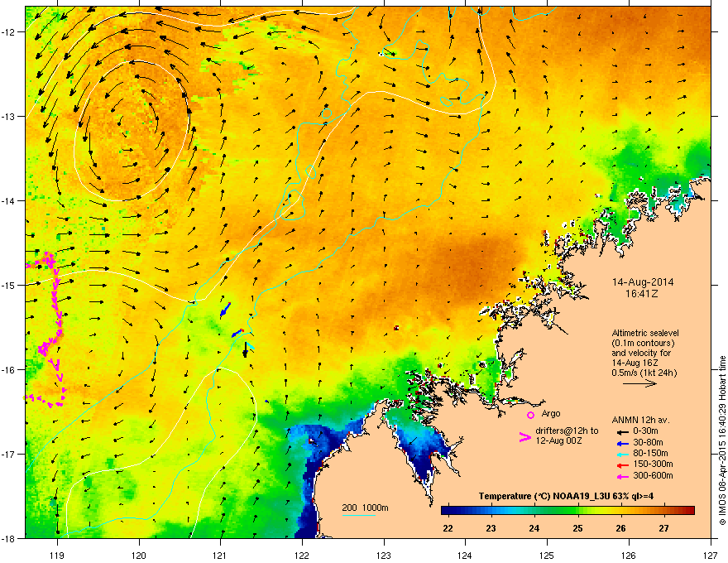Click the red 150-300m legend arrow

click(622, 465)
